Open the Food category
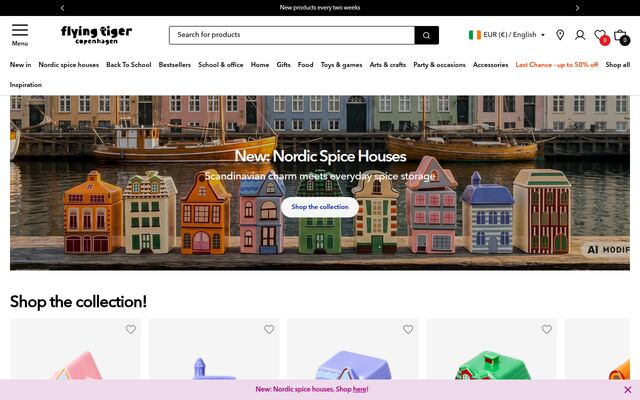640x400 pixels. 305,64
